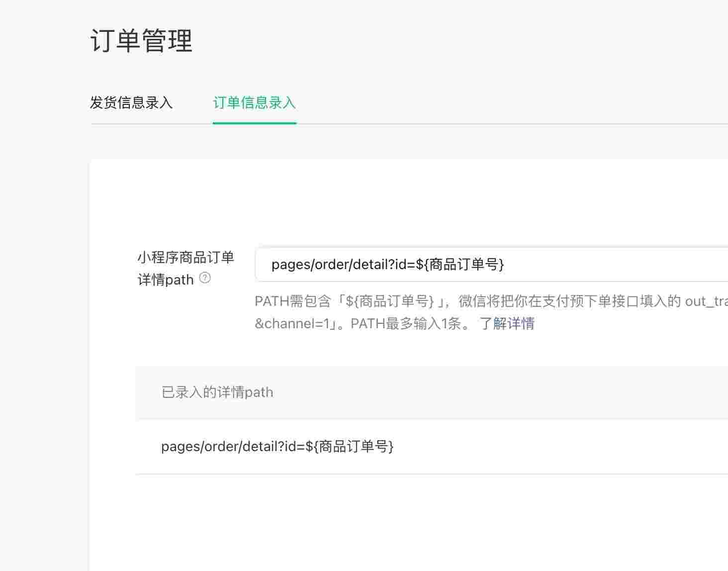
Task: Focus the 小程序商品订单详情path input field
Action: pos(491,264)
